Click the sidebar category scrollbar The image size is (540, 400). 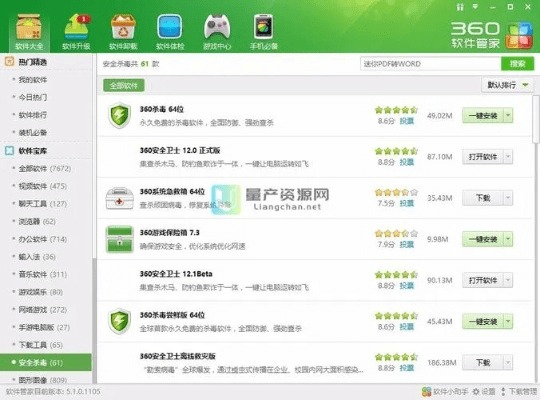coord(94,320)
